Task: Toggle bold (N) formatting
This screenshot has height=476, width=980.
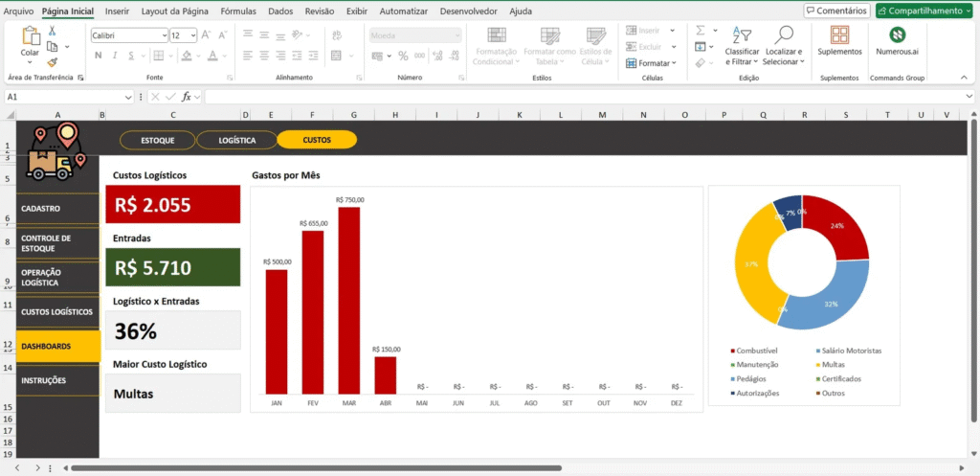Action: tap(97, 56)
